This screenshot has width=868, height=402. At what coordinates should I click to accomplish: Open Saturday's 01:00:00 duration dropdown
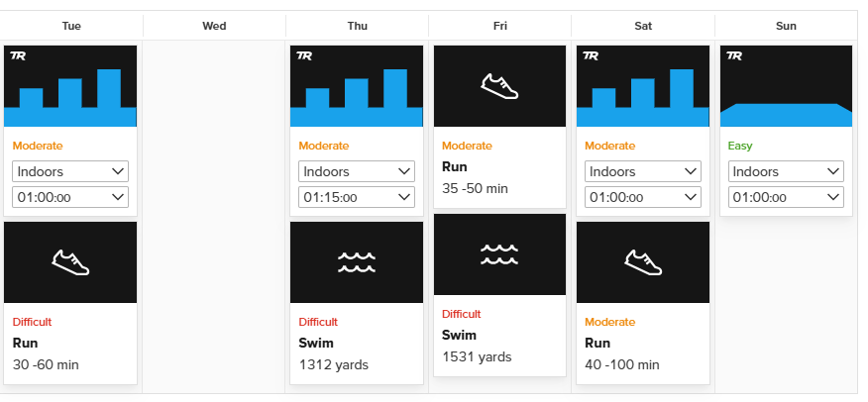tap(642, 197)
